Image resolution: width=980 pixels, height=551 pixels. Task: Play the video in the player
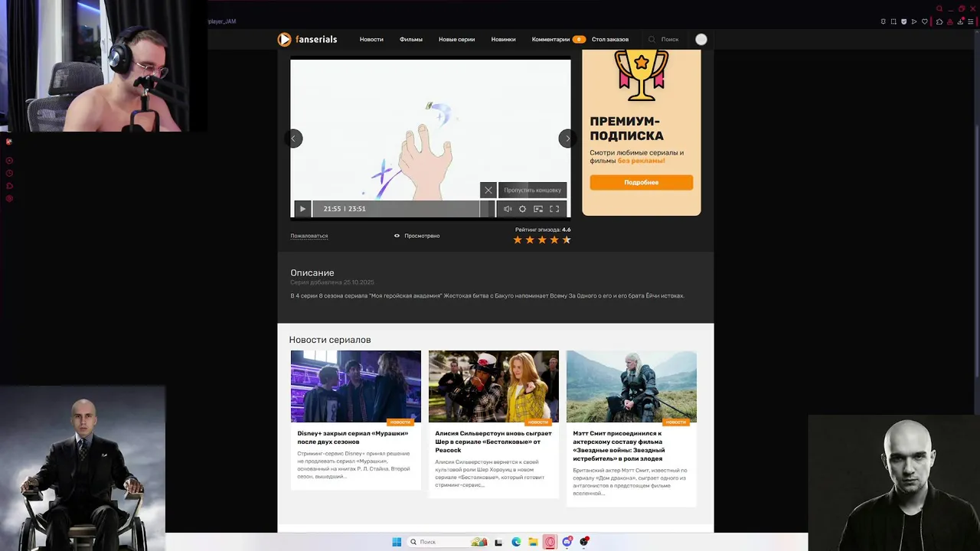(302, 209)
